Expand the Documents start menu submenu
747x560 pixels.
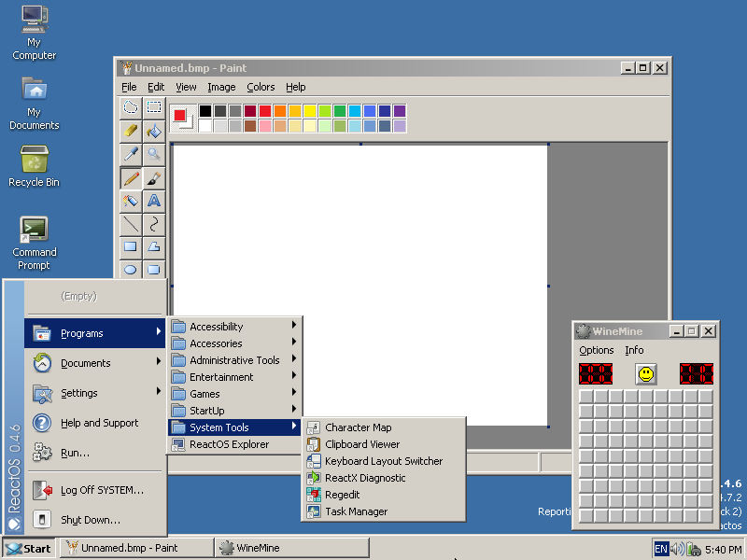click(x=95, y=363)
